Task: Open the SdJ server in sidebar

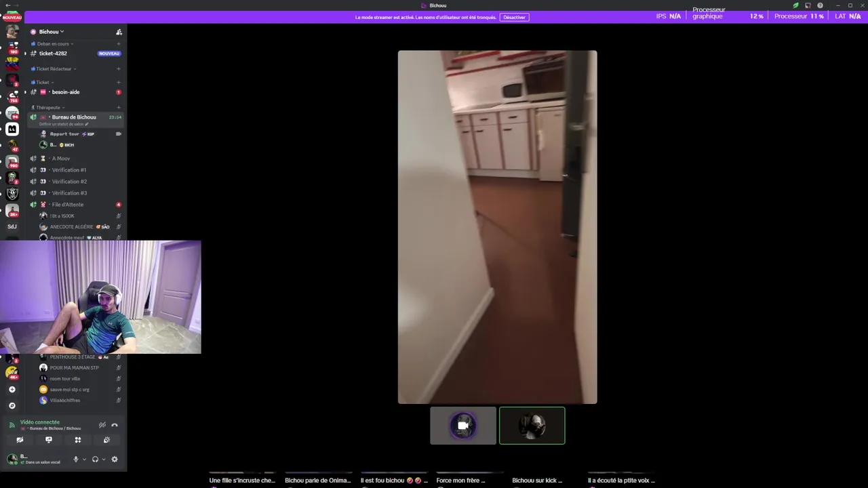Action: point(12,226)
